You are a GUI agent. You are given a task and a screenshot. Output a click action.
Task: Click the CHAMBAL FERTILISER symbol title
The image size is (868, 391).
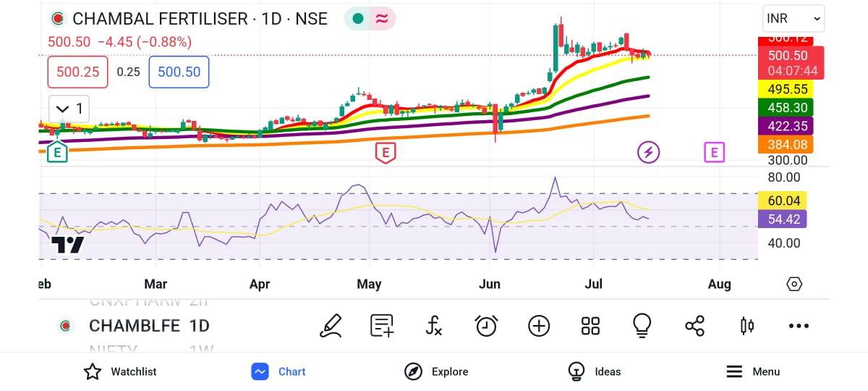point(200,19)
